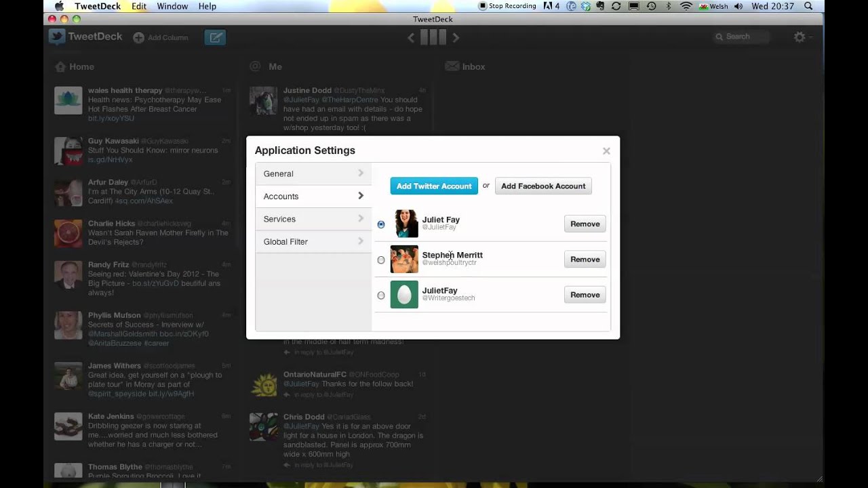This screenshot has height=488, width=868.
Task: Open the Help menu
Action: point(208,6)
